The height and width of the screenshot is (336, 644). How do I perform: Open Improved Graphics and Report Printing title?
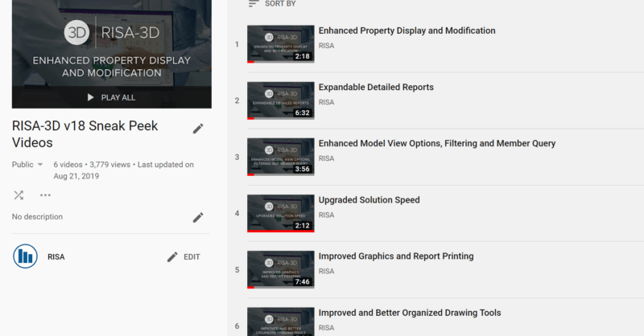click(x=396, y=256)
